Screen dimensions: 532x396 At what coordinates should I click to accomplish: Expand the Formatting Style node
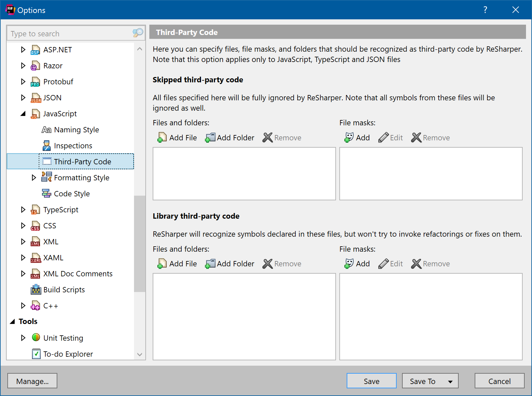tap(34, 178)
